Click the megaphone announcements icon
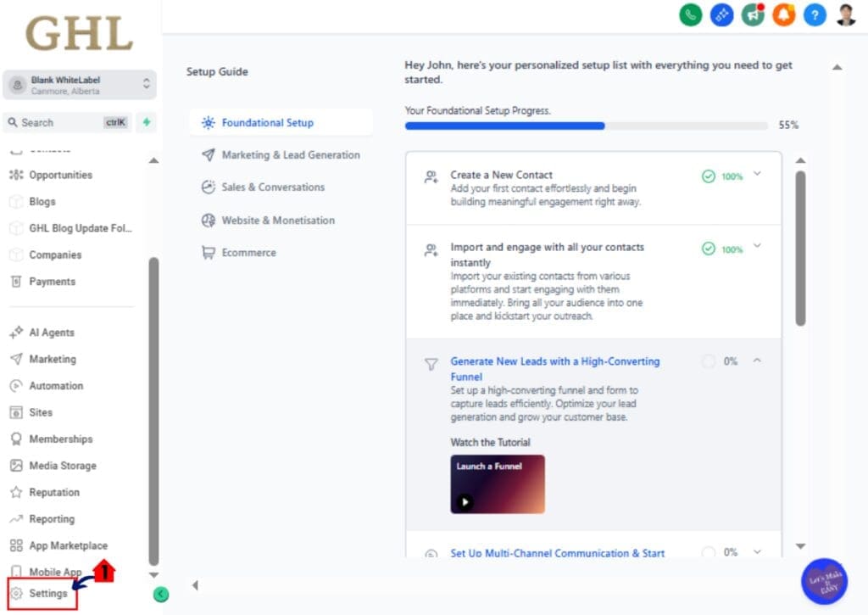The height and width of the screenshot is (615, 868). pos(752,14)
